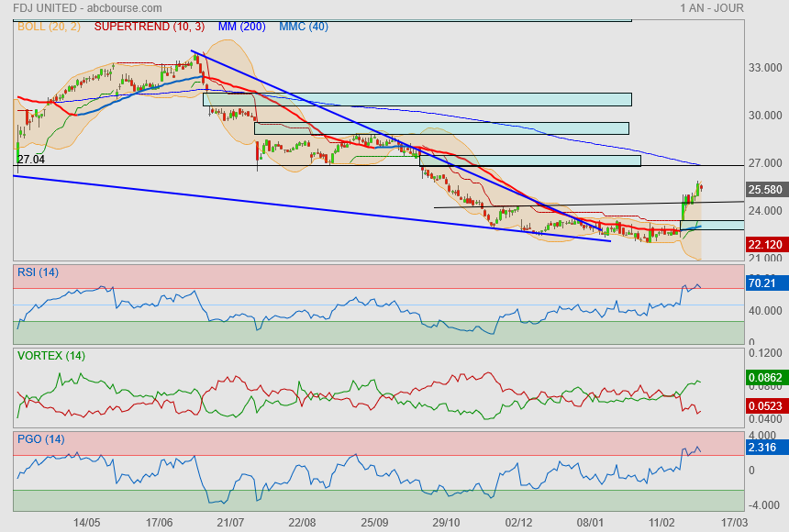This screenshot has width=789, height=532.
Task: Click the 21/07 date axis label
Action: click(x=230, y=523)
